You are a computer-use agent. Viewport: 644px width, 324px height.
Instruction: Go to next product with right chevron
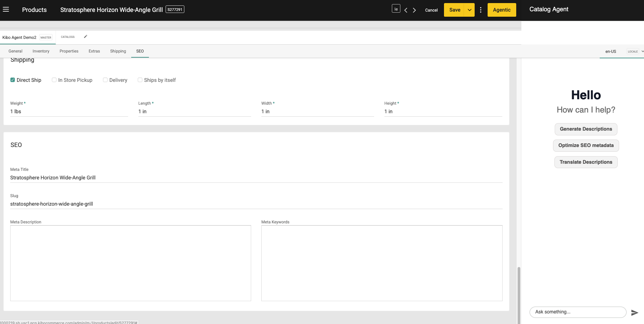point(414,10)
